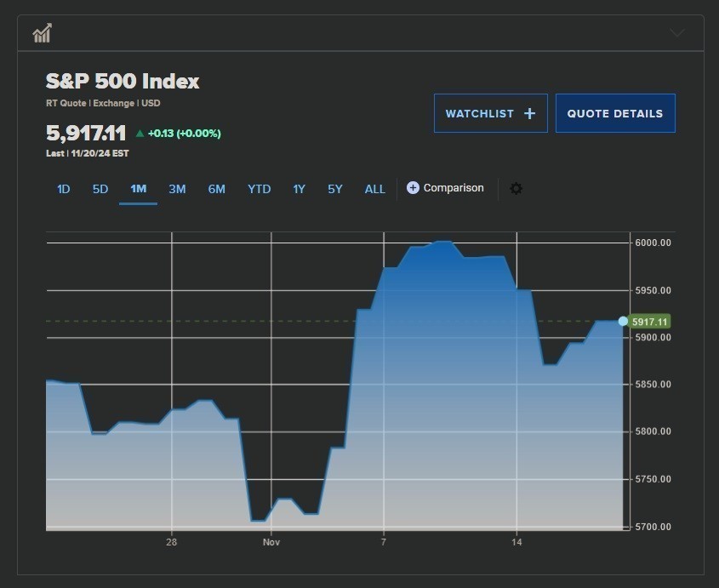Select the active 1M range tab
This screenshot has height=588, width=719.
[x=138, y=189]
